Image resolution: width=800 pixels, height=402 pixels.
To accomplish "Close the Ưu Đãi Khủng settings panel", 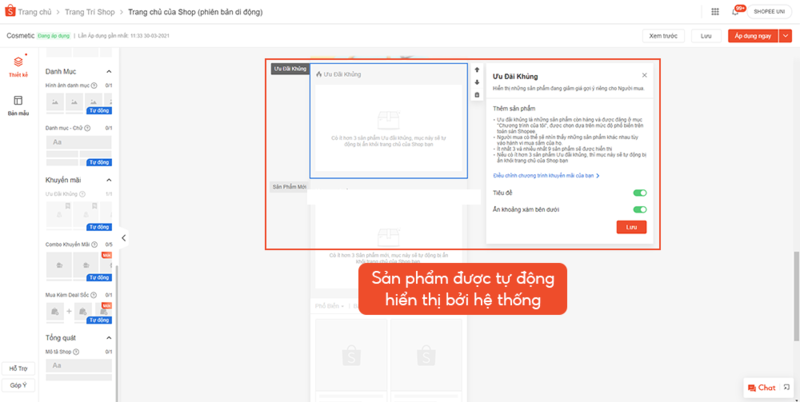I will coord(644,75).
